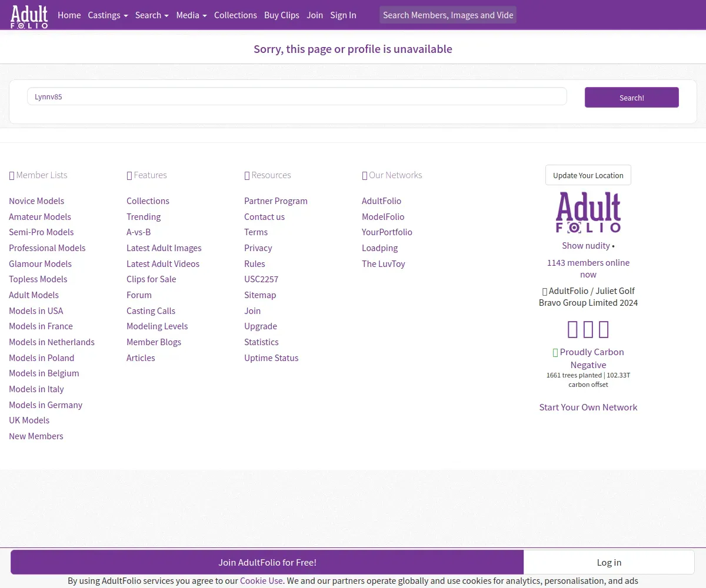The height and width of the screenshot is (588, 706).
Task: Click the third social icon in footer
Action: 604,329
